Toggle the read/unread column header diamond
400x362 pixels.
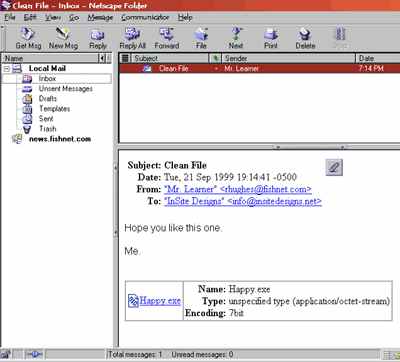click(215, 58)
